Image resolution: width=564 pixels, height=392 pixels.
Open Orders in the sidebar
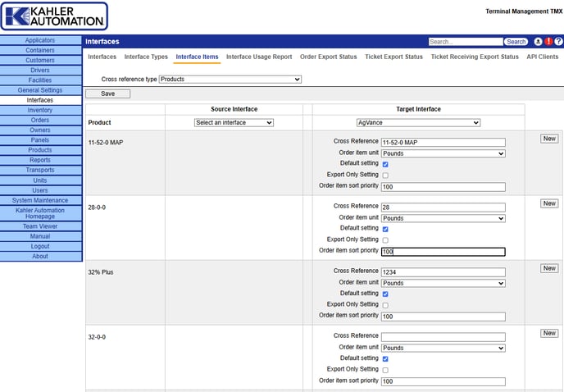[40, 120]
